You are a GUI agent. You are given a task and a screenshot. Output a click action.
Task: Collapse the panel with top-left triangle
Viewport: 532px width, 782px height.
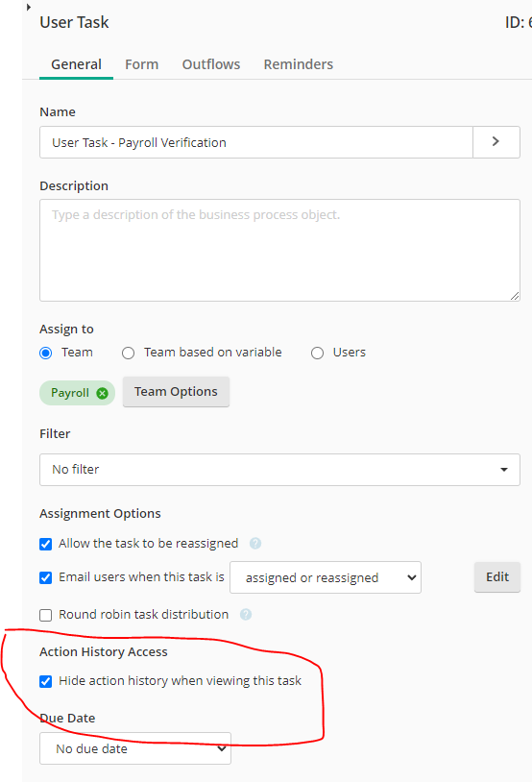[x=29, y=7]
